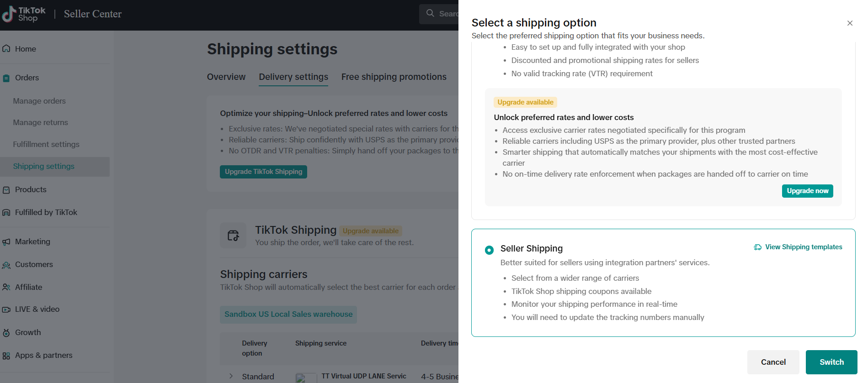Click the Home sidebar icon

click(6, 49)
